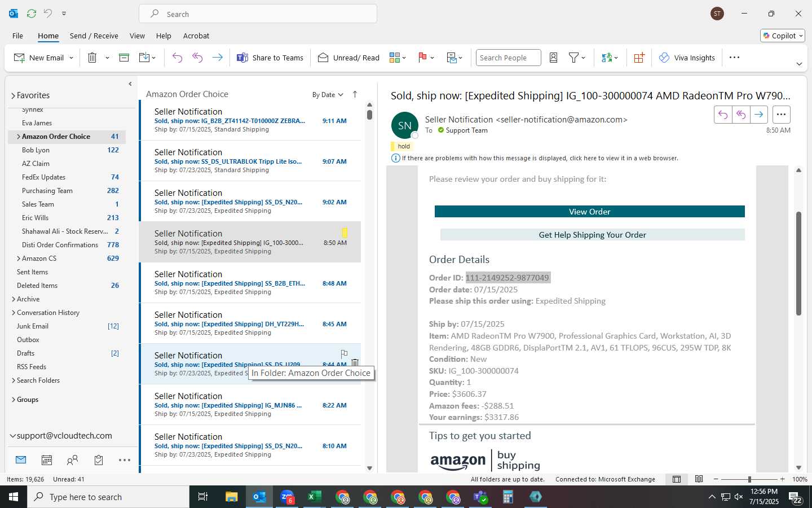Expand Conversation History folder
Viewport: 812px width, 508px height.
(13, 313)
